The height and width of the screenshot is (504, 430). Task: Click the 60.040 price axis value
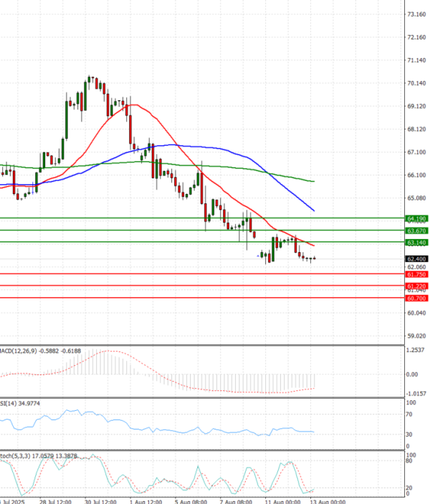(x=416, y=313)
